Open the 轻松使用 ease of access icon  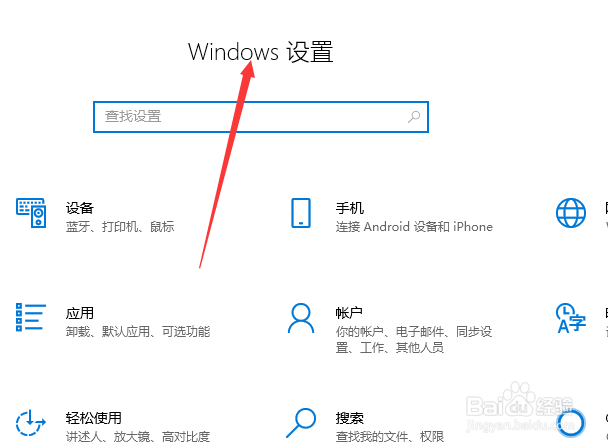coord(31,423)
